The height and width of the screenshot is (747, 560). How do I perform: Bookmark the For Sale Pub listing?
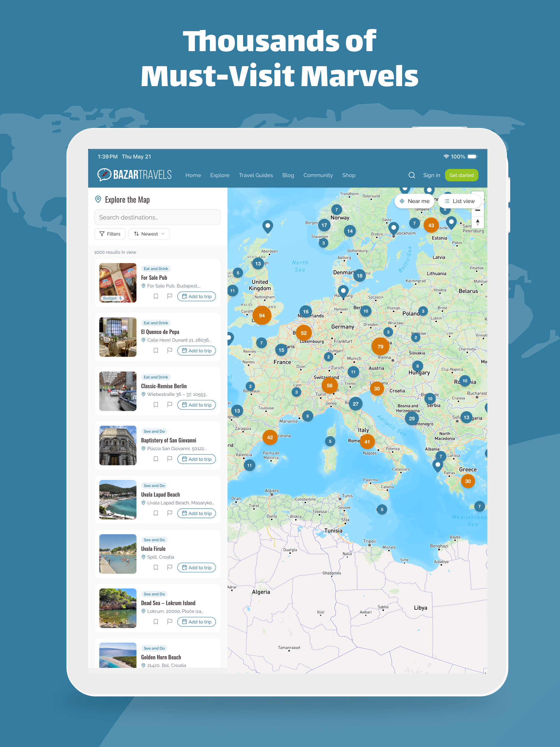tap(156, 296)
